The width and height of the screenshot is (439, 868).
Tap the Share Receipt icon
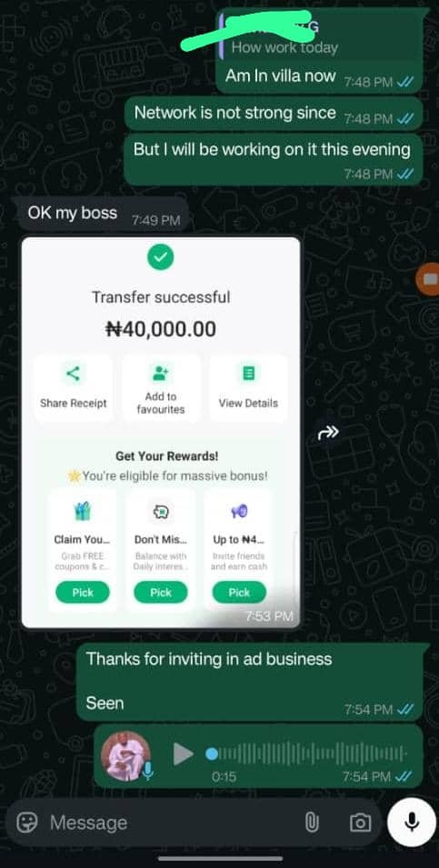click(x=73, y=374)
